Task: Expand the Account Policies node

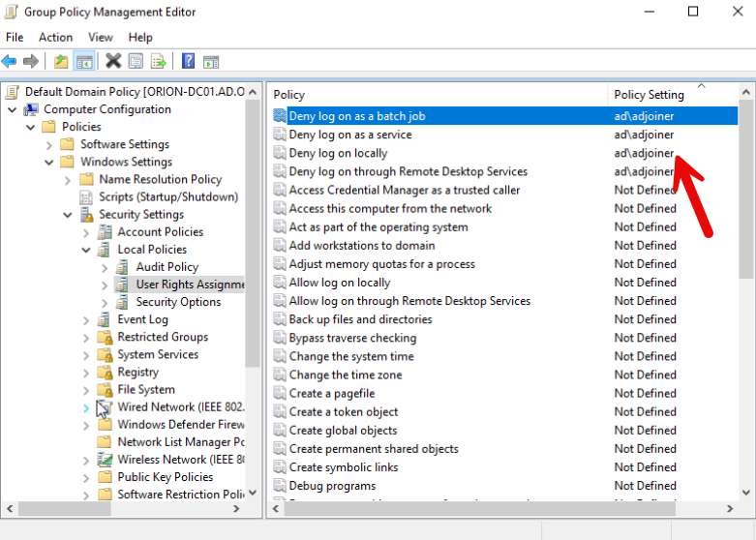Action: (x=86, y=232)
